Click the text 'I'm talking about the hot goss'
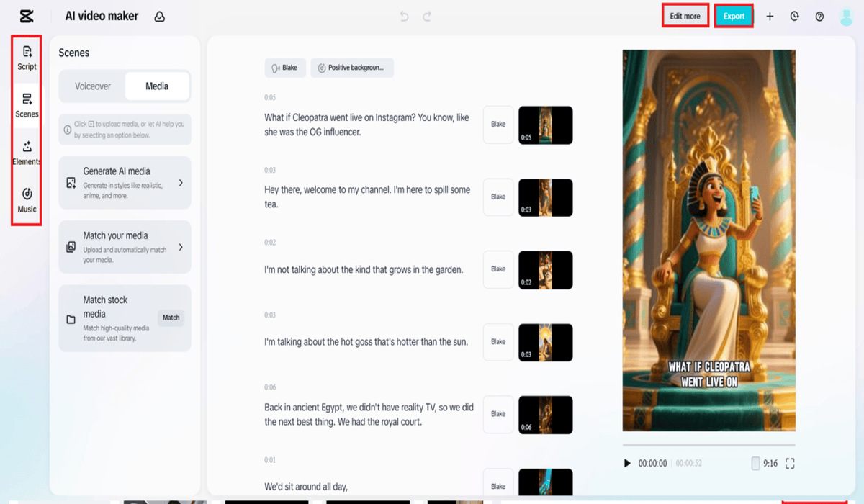Image resolution: width=864 pixels, height=504 pixels. (321, 342)
